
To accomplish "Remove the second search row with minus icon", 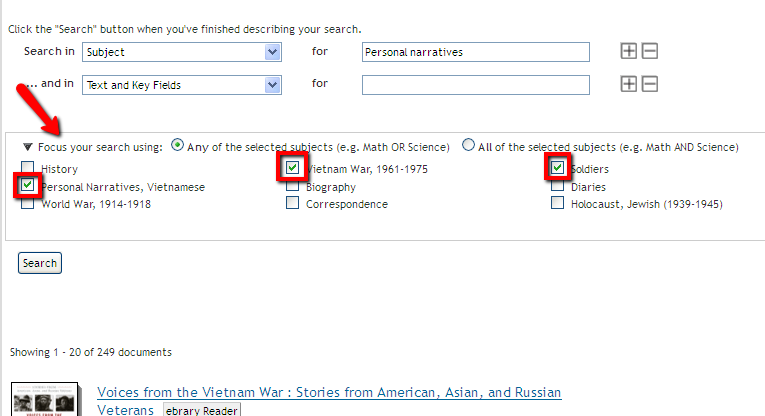I will (x=650, y=84).
